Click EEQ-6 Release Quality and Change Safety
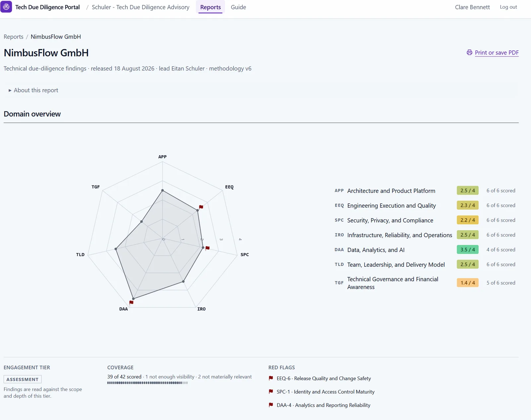The width and height of the screenshot is (531, 420). [x=324, y=378]
